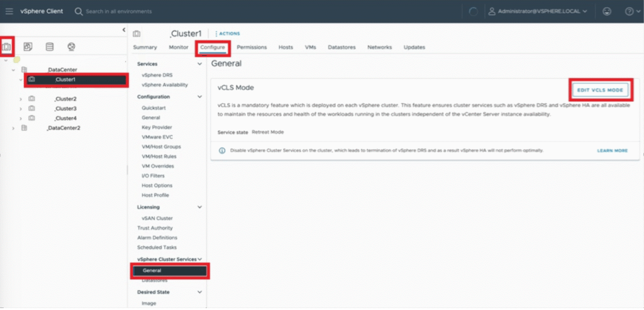Open the vSAN Cluster licensing page

click(x=157, y=218)
